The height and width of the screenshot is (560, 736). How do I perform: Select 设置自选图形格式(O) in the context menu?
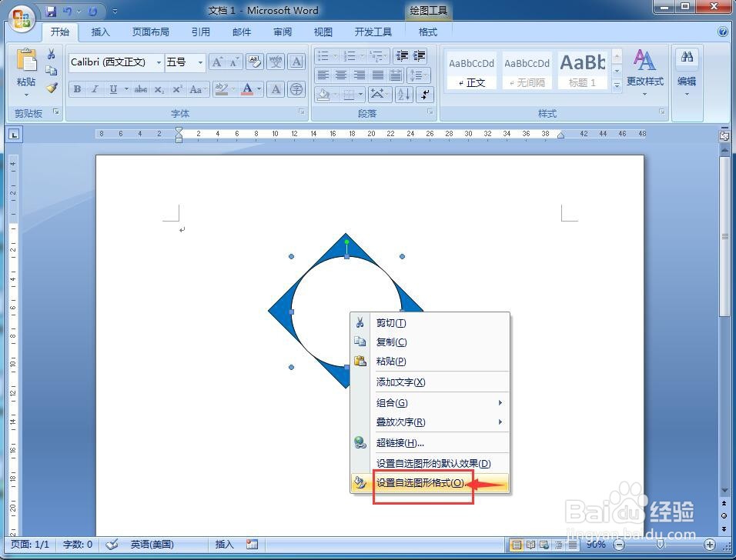pyautogui.click(x=430, y=482)
